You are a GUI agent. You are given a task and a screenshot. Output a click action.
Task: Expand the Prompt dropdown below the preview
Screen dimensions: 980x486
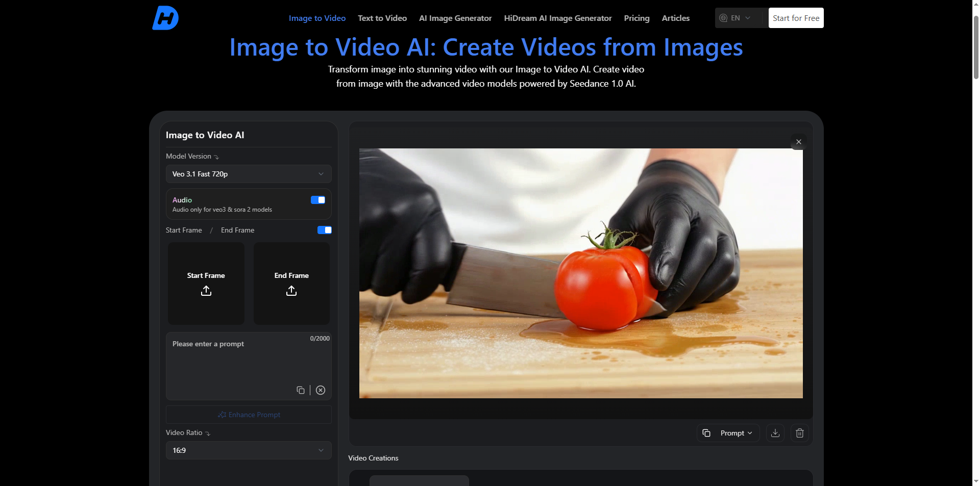(x=737, y=433)
